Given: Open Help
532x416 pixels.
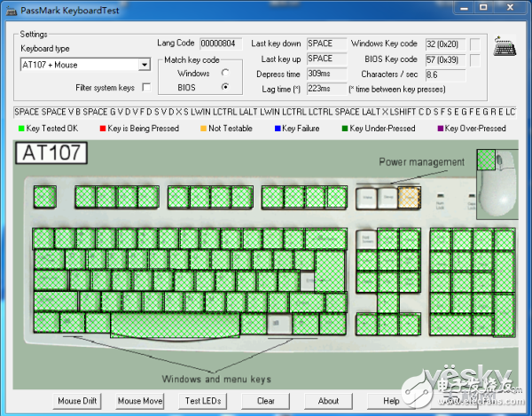Looking at the screenshot, I should click(x=391, y=401).
